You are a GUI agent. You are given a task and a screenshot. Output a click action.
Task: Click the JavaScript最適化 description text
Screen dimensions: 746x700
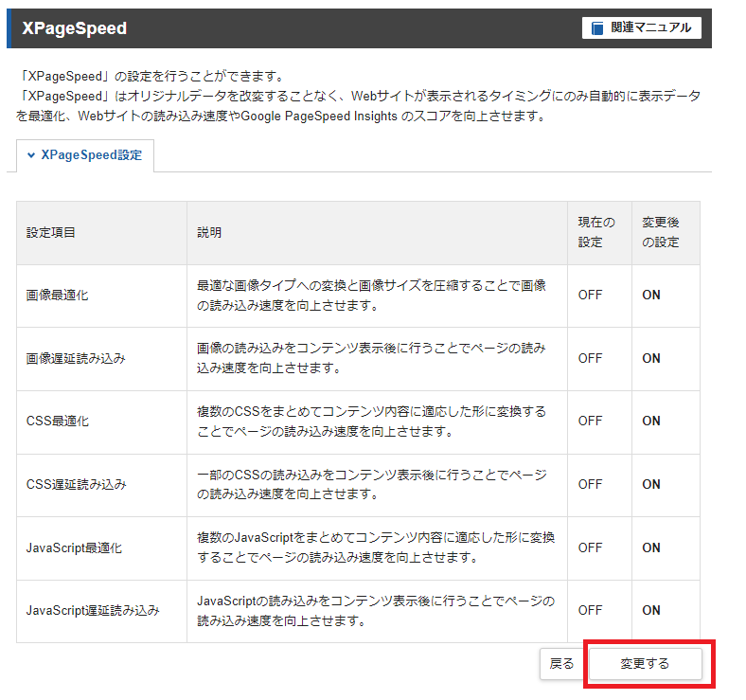pyautogui.click(x=376, y=547)
